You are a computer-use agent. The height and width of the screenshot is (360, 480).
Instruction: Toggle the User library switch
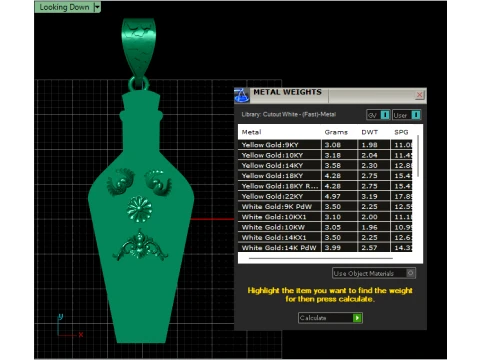406,115
